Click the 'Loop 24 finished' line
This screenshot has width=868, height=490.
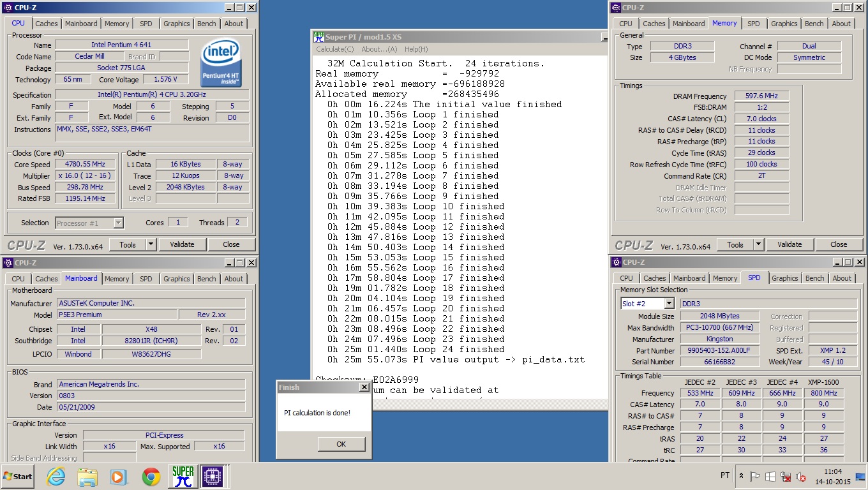[x=416, y=349]
